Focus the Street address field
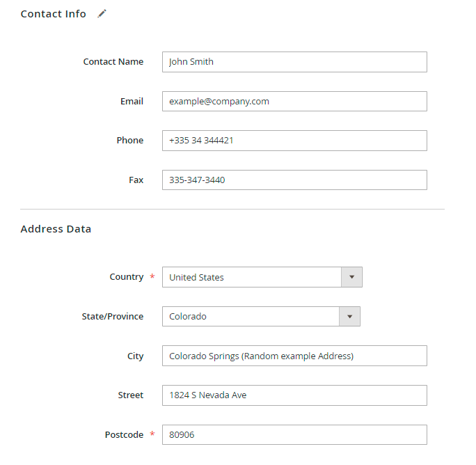 (x=294, y=395)
